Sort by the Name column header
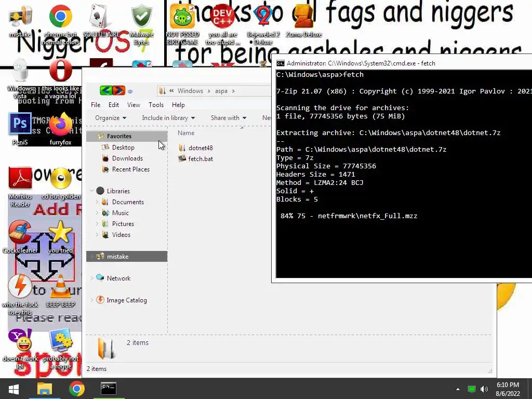 pyautogui.click(x=187, y=133)
